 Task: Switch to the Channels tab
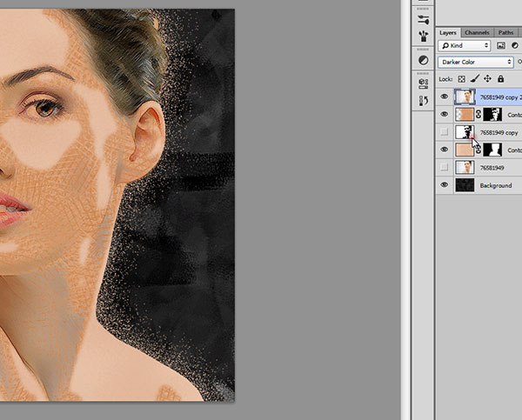477,32
